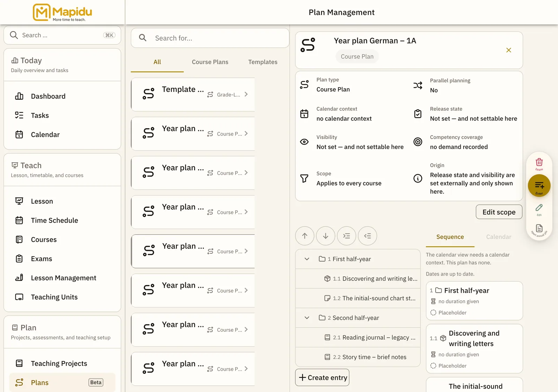Select Story time – brief notes entry
Image resolution: width=558 pixels, height=392 pixels.
point(358,357)
